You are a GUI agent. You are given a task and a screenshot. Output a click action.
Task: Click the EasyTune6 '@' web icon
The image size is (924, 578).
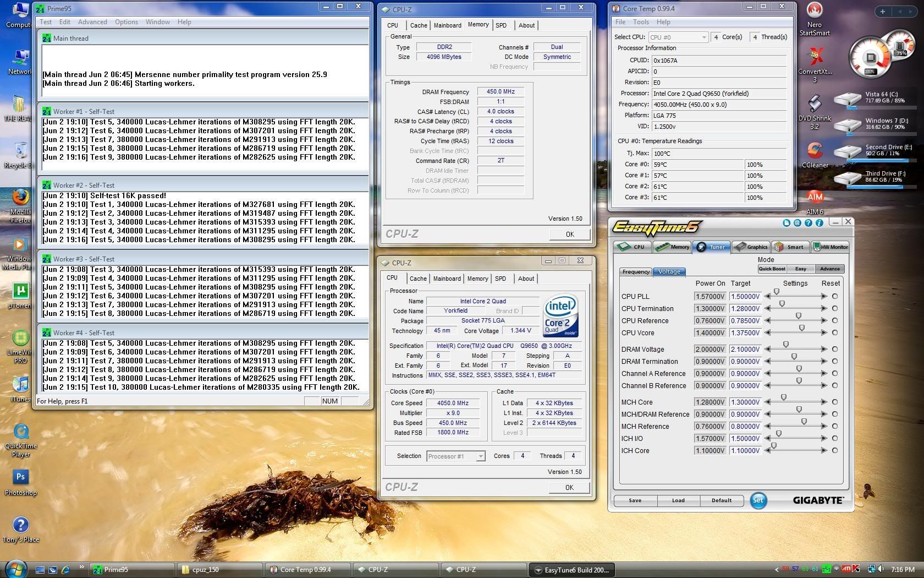[x=797, y=223]
